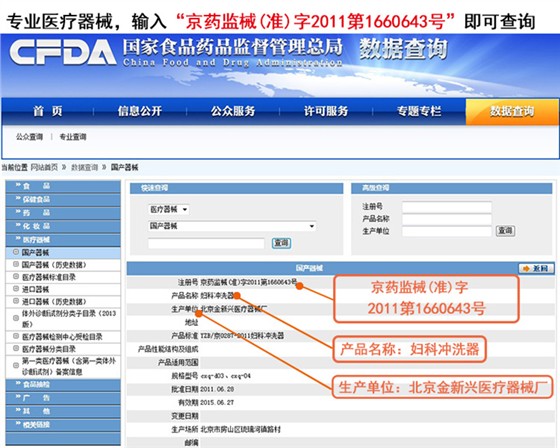Select the 产品标准 value text

(242, 336)
